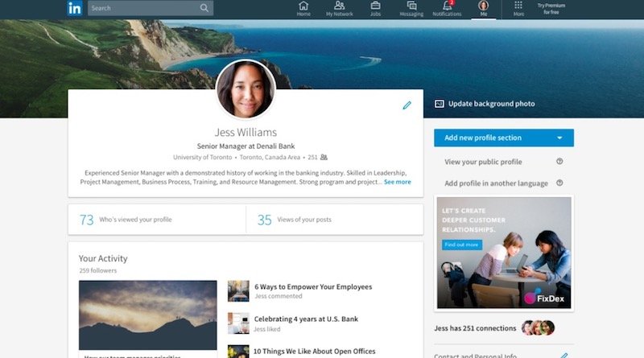
Task: Open the Jobs briefcase icon
Action: (375, 6)
